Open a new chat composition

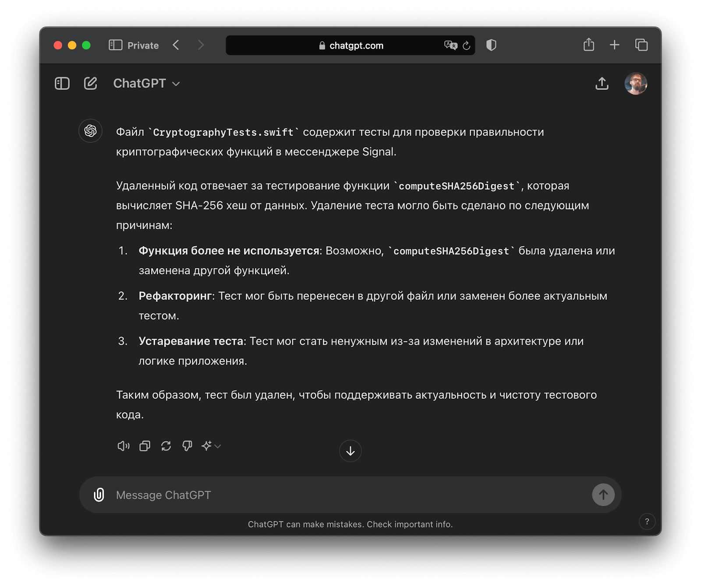pyautogui.click(x=91, y=83)
